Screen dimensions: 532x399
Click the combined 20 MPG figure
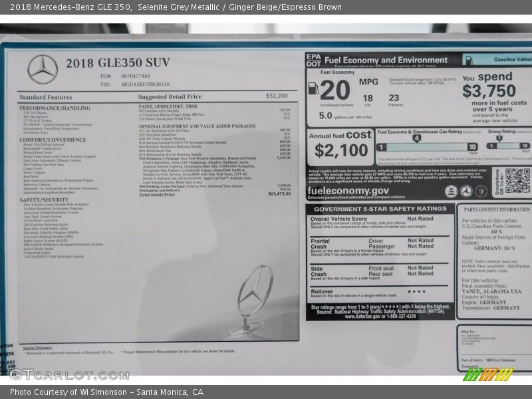coord(335,90)
